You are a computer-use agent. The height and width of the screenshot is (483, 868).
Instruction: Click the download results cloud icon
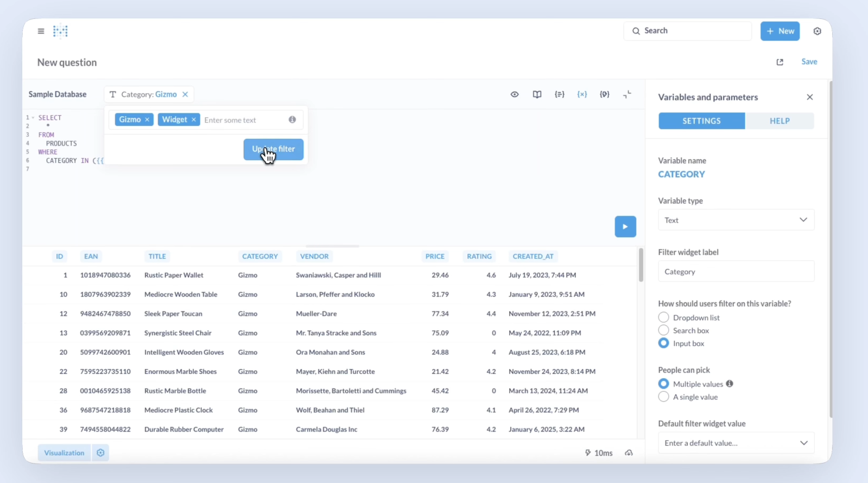pos(629,453)
